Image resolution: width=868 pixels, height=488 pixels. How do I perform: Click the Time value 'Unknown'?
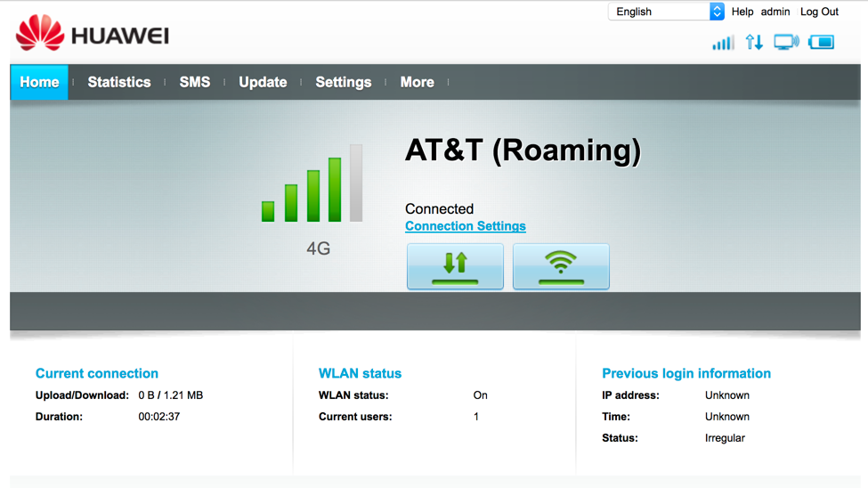click(x=727, y=417)
